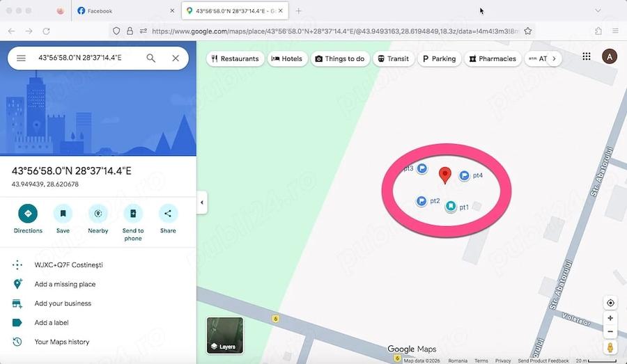627x364 pixels.
Task: Click the Google Maps logo
Action: pos(412,349)
